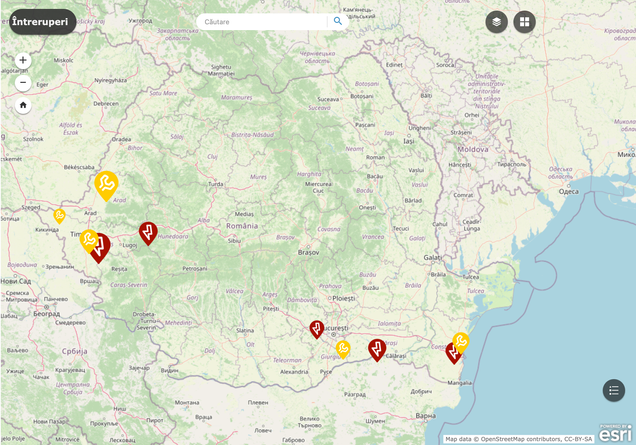Select the red marker near Călărași

(377, 348)
